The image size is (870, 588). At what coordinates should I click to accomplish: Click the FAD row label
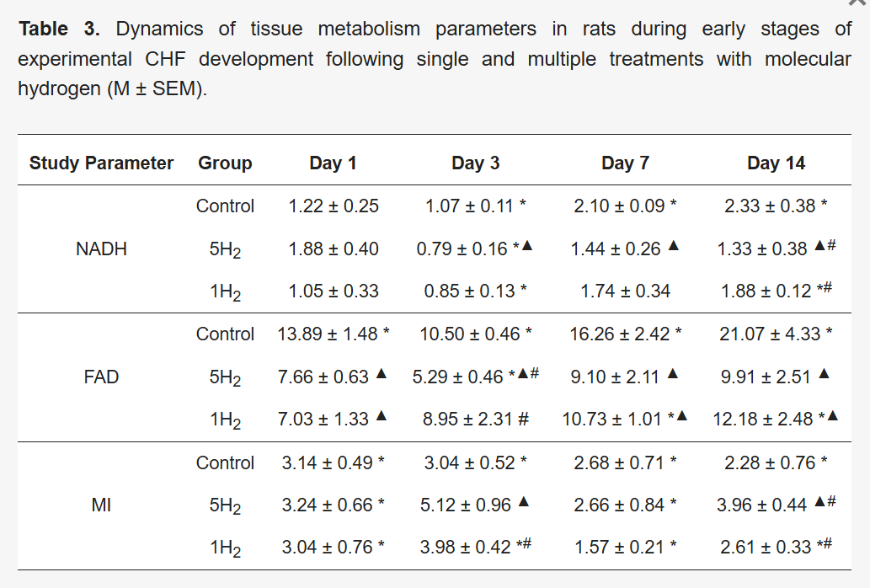(x=101, y=377)
